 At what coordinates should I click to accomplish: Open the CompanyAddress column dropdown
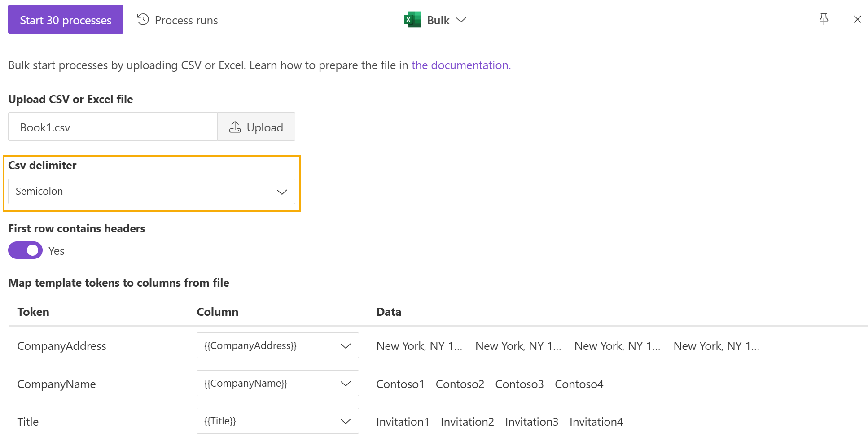click(277, 345)
